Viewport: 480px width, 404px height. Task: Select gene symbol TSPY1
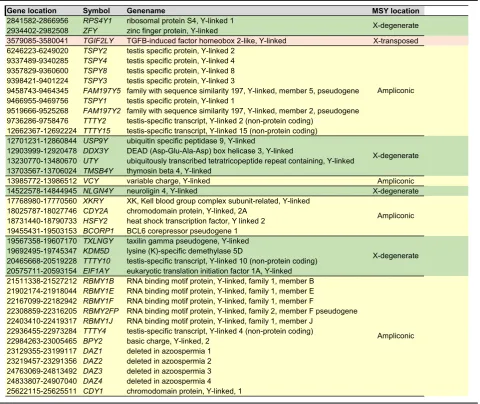click(94, 101)
